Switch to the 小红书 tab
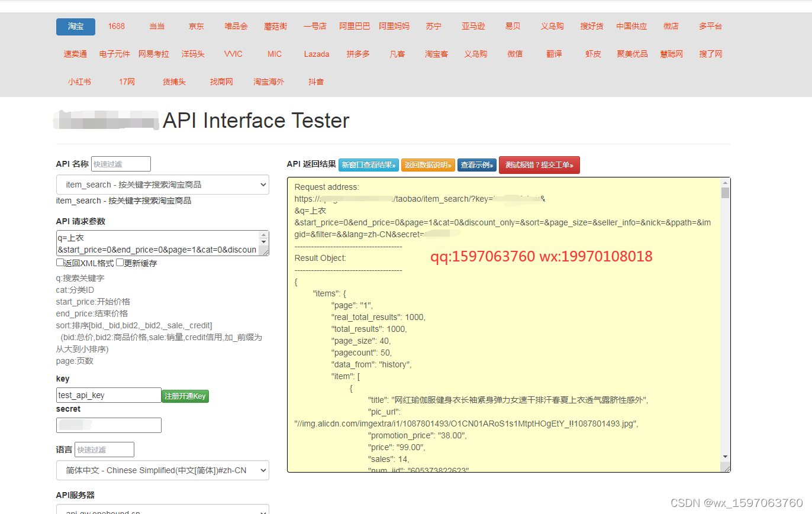This screenshot has height=514, width=812. (x=79, y=82)
